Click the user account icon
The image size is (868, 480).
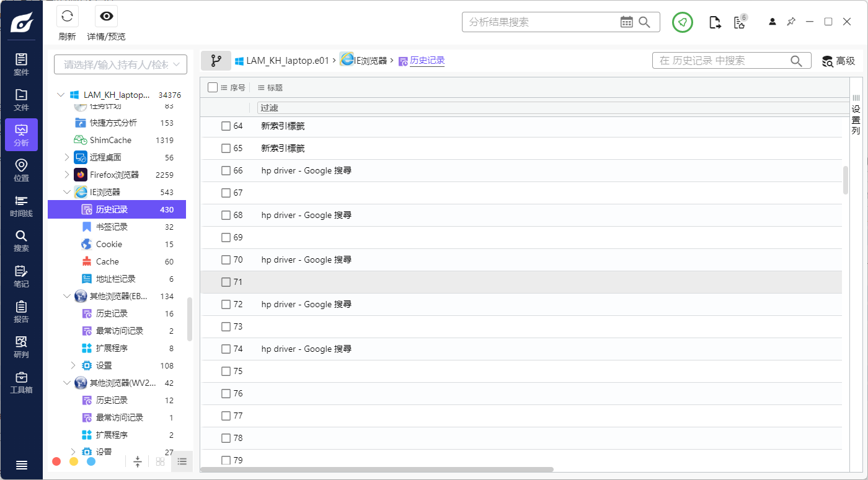pos(772,22)
